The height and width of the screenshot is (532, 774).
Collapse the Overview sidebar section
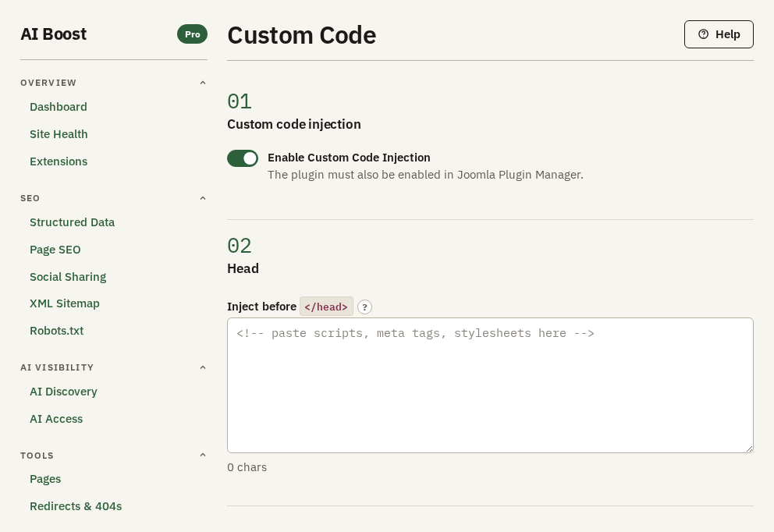[114, 83]
